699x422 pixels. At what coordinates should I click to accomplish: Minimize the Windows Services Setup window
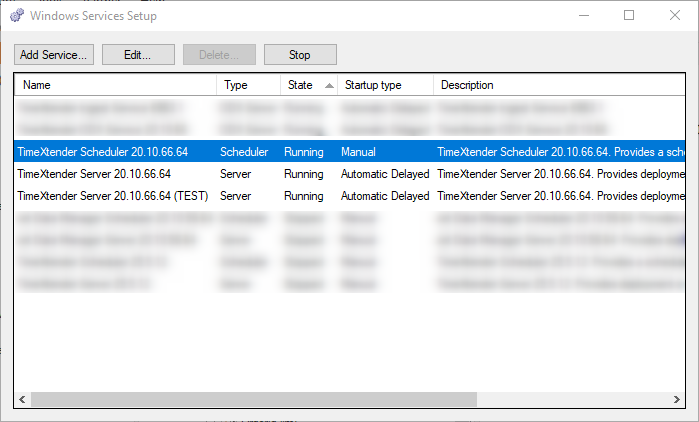tap(584, 15)
